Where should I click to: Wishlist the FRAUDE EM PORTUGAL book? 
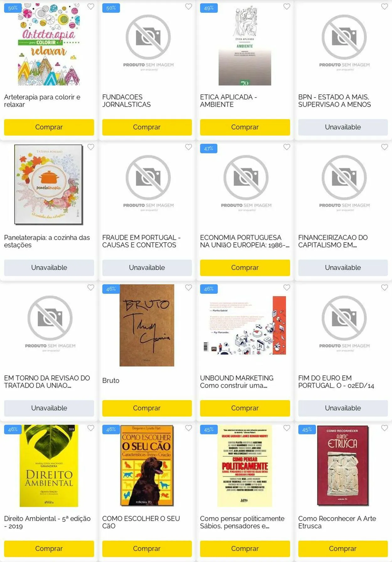[188, 147]
